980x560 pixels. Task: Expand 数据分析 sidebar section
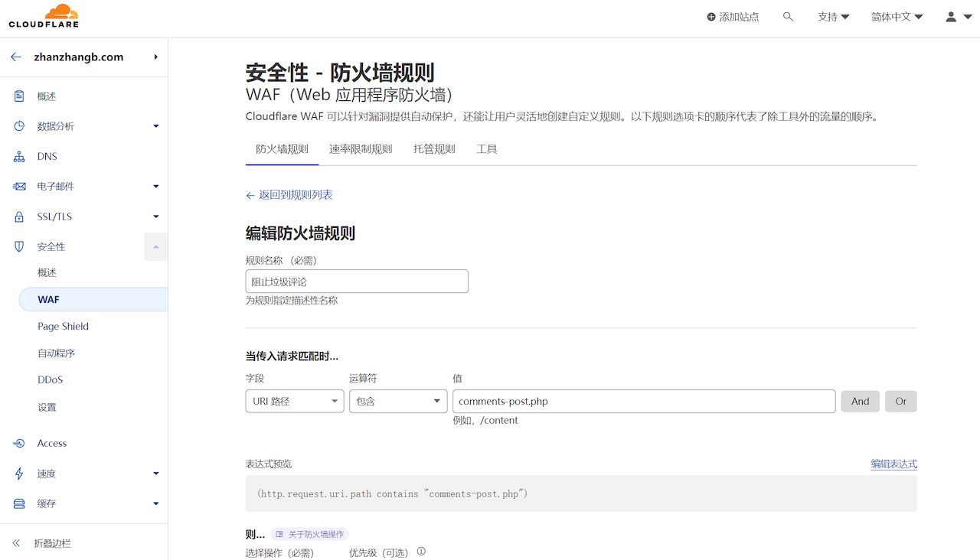(x=155, y=126)
